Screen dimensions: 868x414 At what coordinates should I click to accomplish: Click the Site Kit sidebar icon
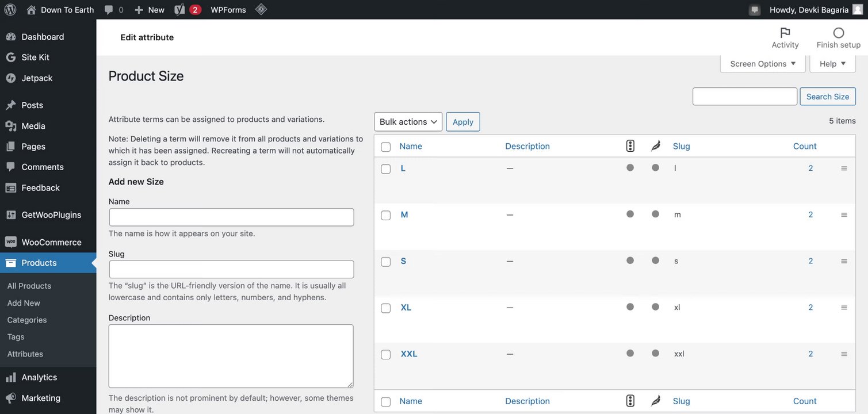click(x=10, y=57)
